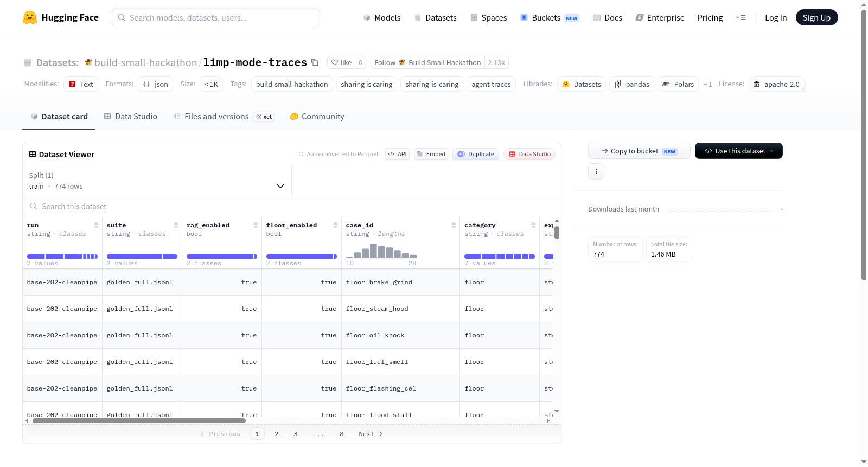The height and width of the screenshot is (467, 868).
Task: Click the Duplicate button
Action: [476, 154]
